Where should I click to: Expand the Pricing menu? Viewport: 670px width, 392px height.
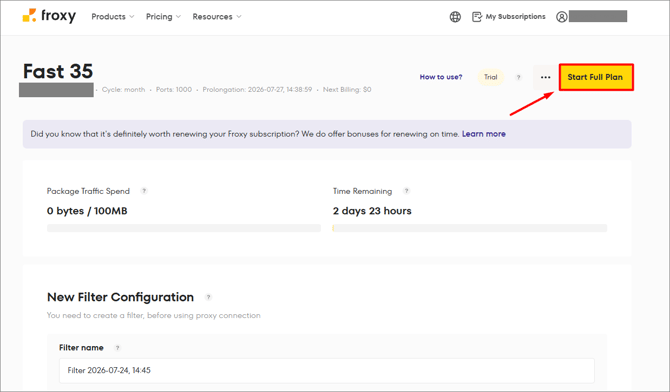pyautogui.click(x=163, y=17)
